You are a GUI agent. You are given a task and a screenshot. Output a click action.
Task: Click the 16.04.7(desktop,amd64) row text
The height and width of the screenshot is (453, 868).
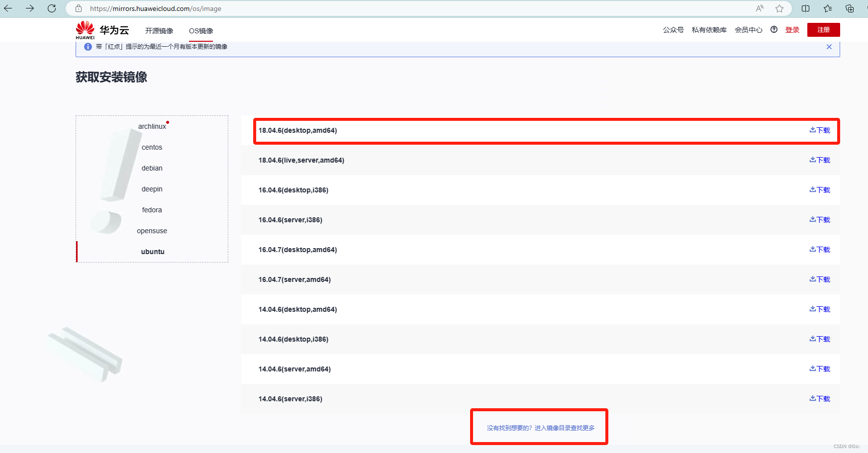coord(298,250)
